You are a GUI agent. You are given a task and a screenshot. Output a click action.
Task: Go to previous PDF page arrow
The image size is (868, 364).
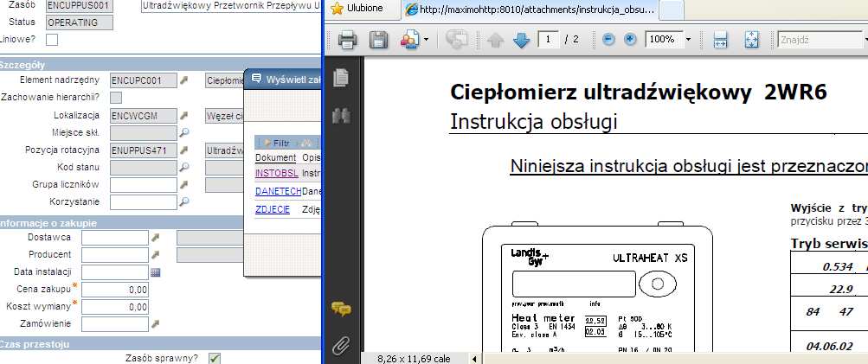(496, 40)
